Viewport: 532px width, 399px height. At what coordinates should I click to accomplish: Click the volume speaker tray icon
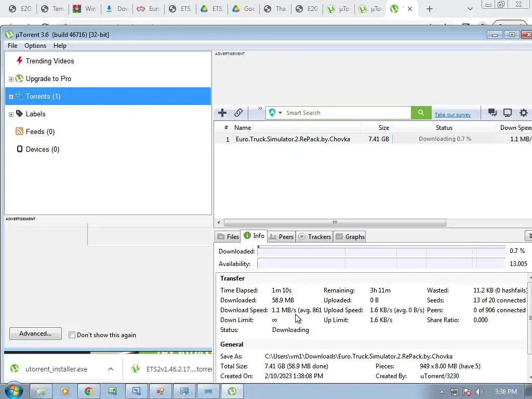(479, 392)
